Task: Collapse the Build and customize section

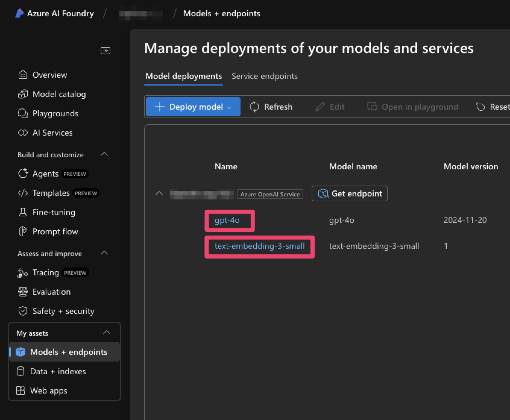Action: tap(104, 154)
